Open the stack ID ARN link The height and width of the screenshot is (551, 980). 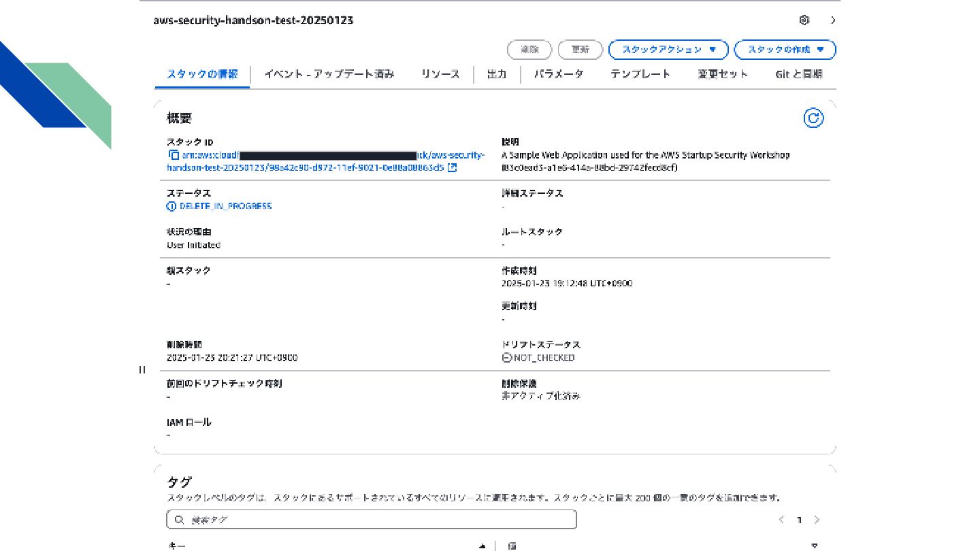pos(327,161)
